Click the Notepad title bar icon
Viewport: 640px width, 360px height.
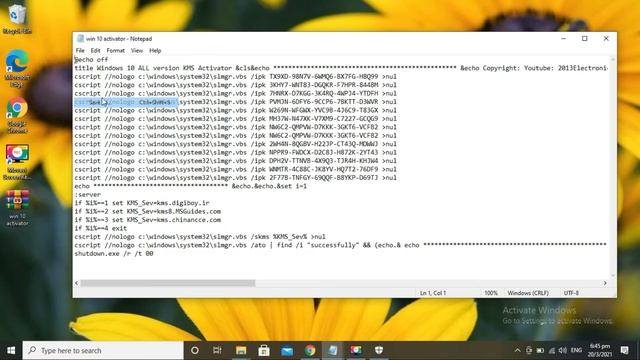tap(80, 39)
